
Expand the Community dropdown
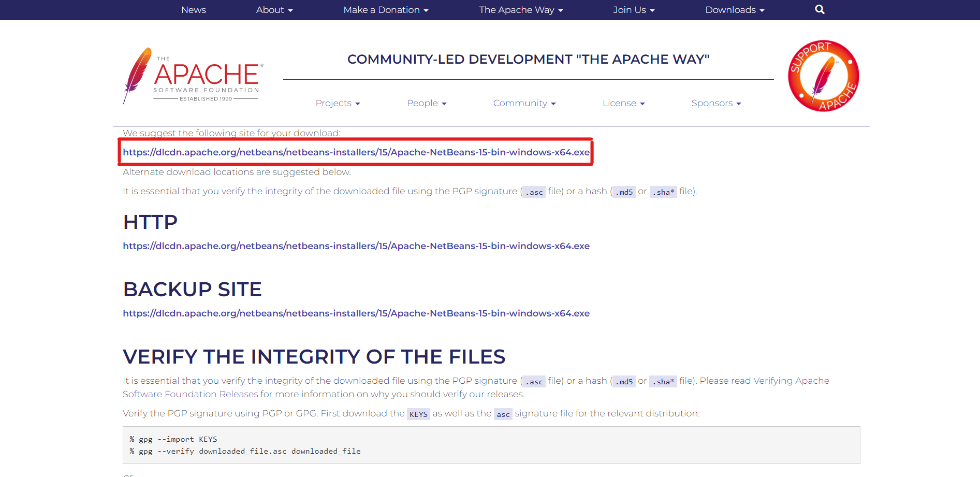(524, 103)
